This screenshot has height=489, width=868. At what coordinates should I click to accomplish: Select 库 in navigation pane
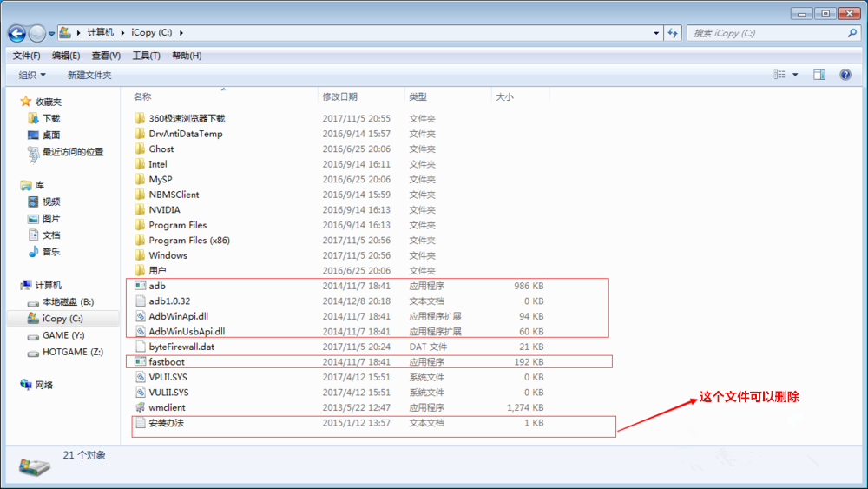(39, 185)
